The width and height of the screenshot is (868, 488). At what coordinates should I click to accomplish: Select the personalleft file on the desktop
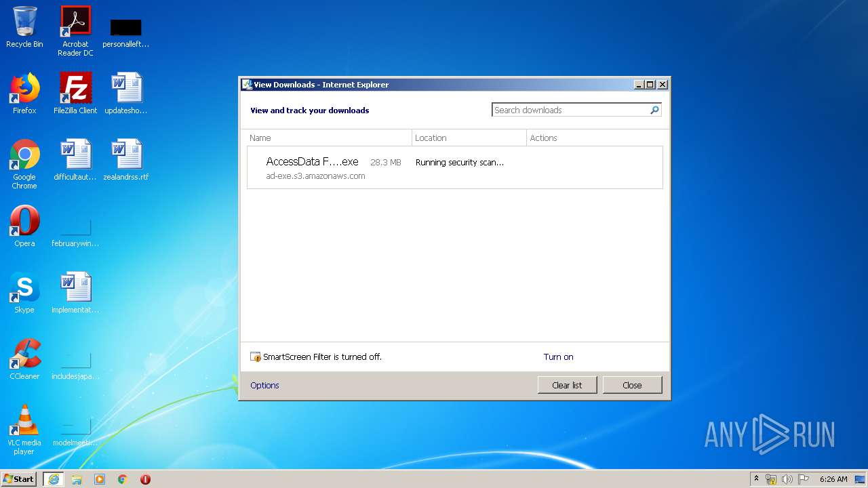coord(126,32)
